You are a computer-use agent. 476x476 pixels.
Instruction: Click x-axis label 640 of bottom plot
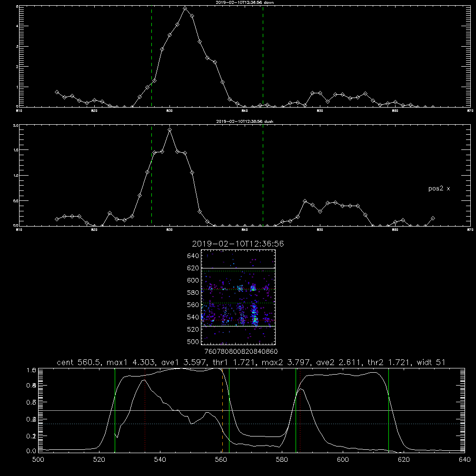[x=465, y=460]
